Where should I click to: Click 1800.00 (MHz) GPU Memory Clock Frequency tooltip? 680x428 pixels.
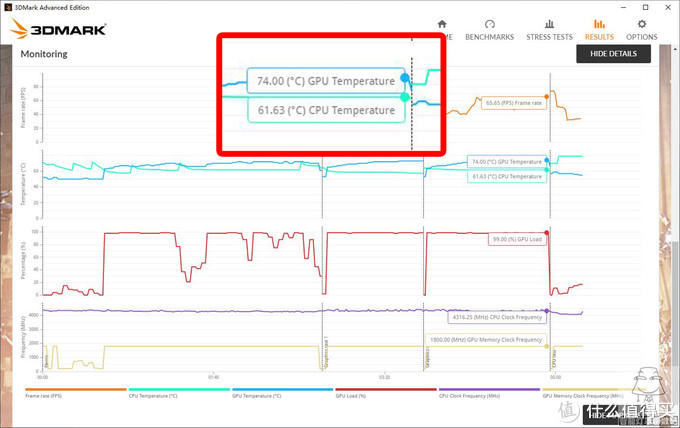[486, 340]
